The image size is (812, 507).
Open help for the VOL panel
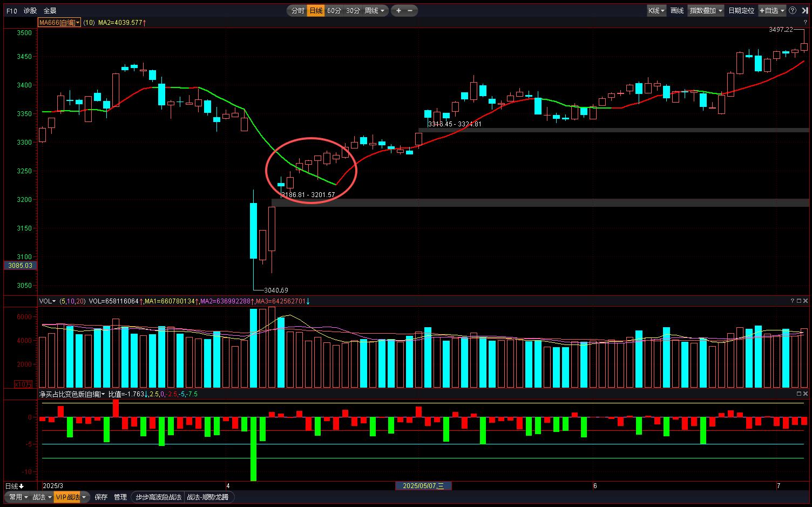tap(793, 301)
